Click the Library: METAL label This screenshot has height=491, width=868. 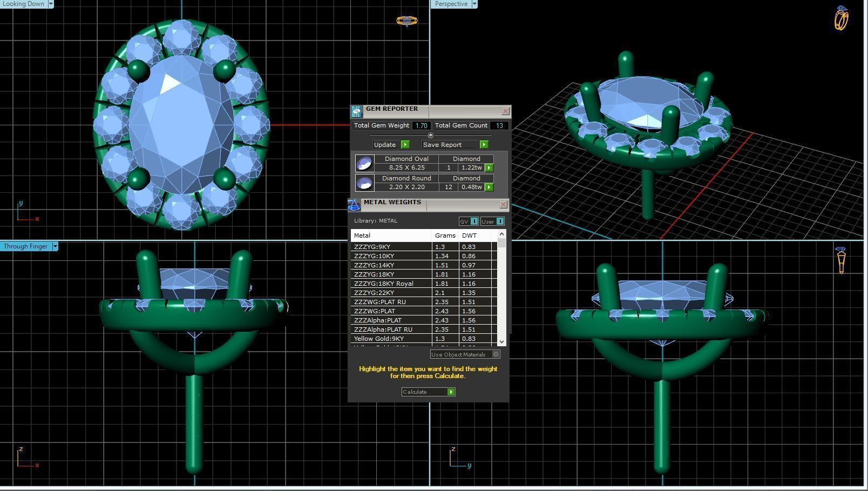pos(376,221)
